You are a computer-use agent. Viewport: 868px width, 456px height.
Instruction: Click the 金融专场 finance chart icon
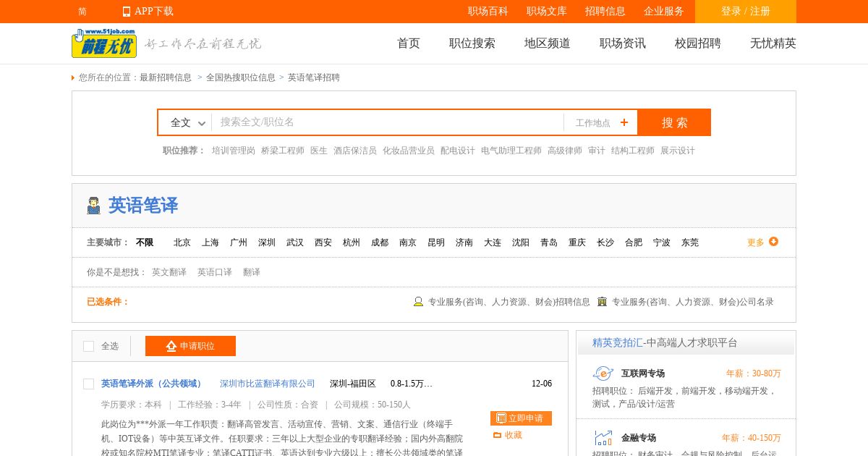point(603,438)
